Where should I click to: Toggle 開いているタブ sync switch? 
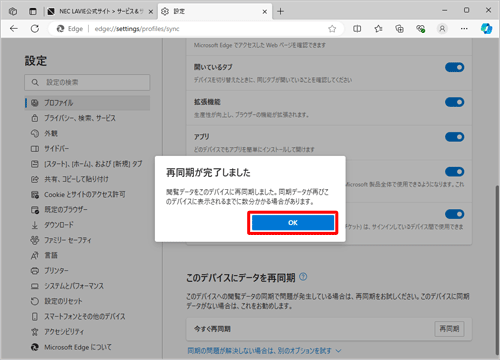454,67
